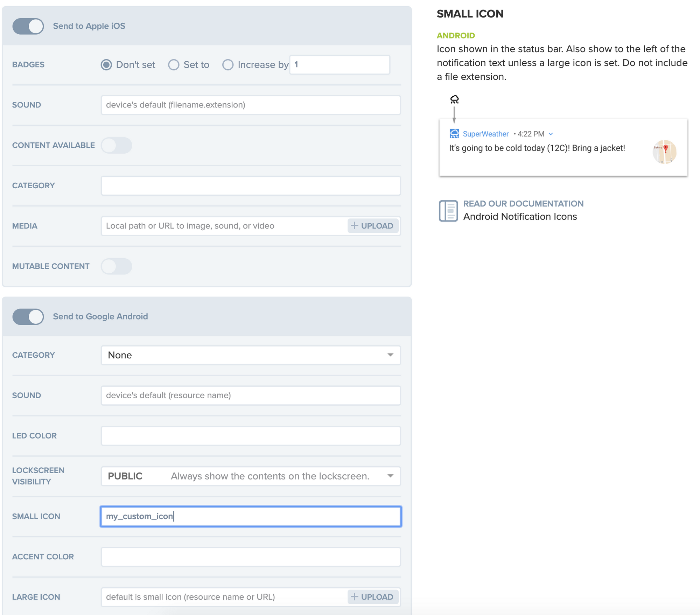Open the Android Notification Icons documentation link
Image resolution: width=700 pixels, height=615 pixels.
(x=520, y=217)
